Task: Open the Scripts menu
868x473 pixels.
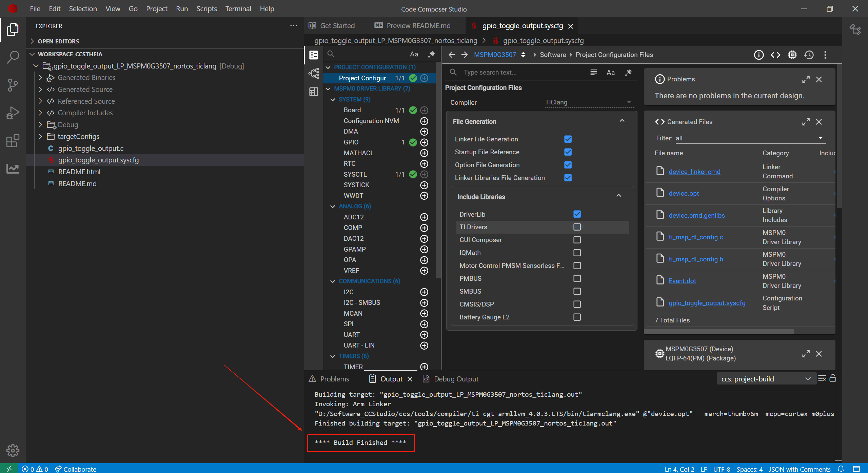Action: [206, 9]
